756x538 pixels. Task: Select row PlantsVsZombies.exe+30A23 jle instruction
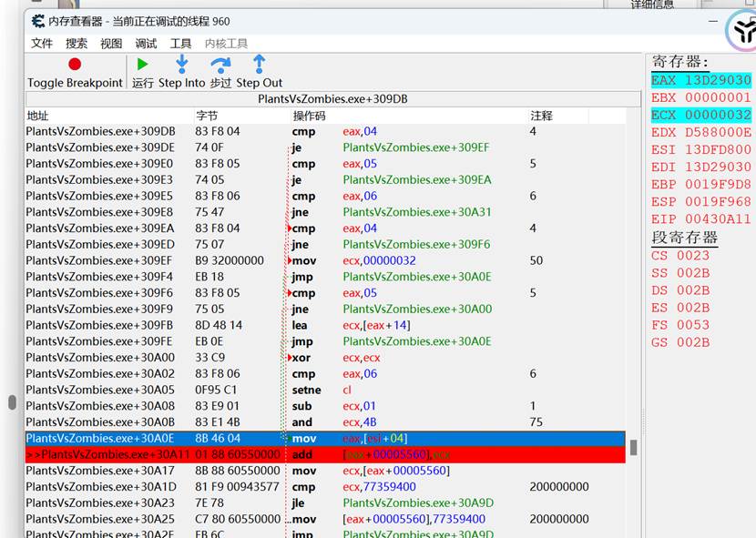pos(325,502)
